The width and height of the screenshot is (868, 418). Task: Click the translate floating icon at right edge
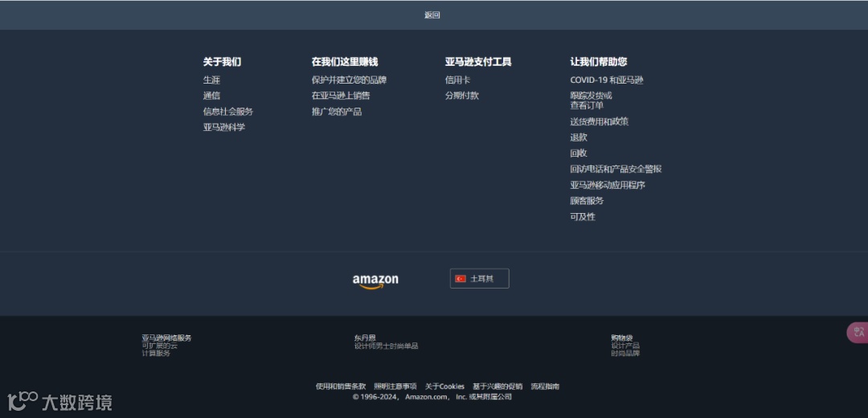point(858,333)
